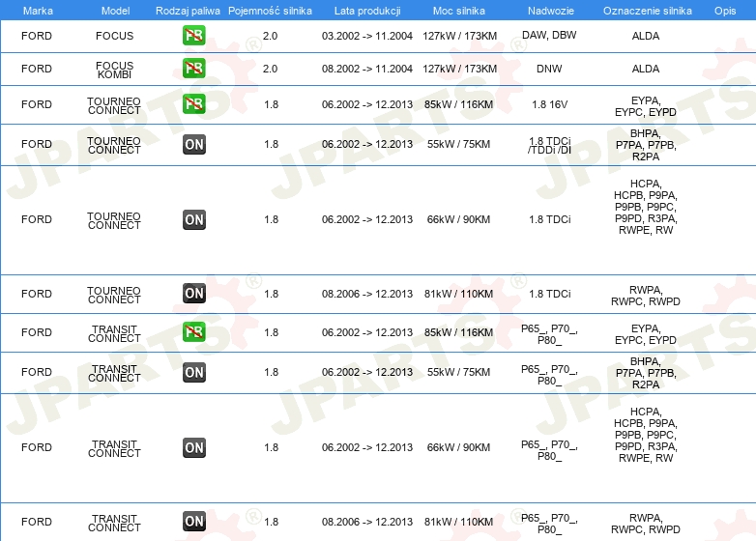The image size is (756, 541).
Task: Click the Moc silnika column header
Action: pos(459,11)
